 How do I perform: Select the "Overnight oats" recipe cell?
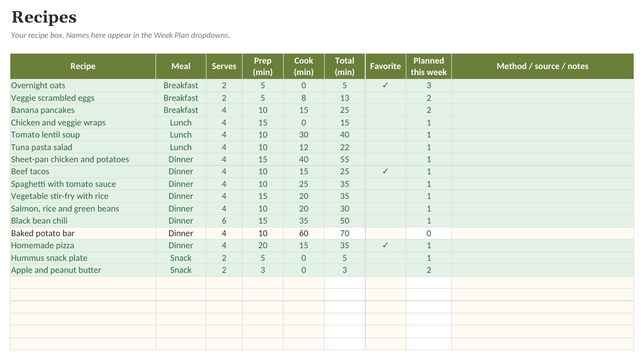[x=83, y=85]
